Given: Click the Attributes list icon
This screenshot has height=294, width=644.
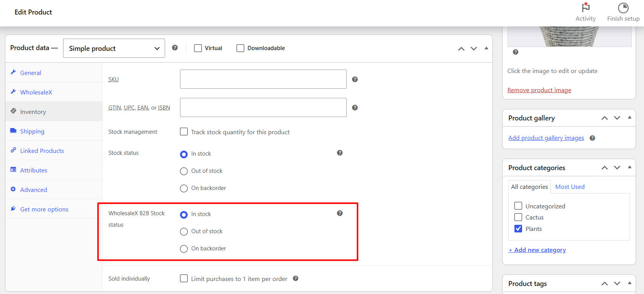Looking at the screenshot, I should coord(13,169).
